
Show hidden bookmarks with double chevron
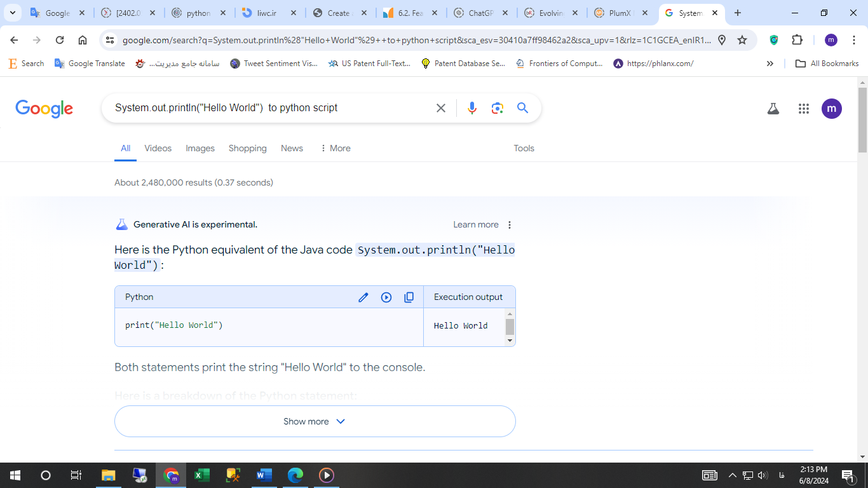coord(770,64)
